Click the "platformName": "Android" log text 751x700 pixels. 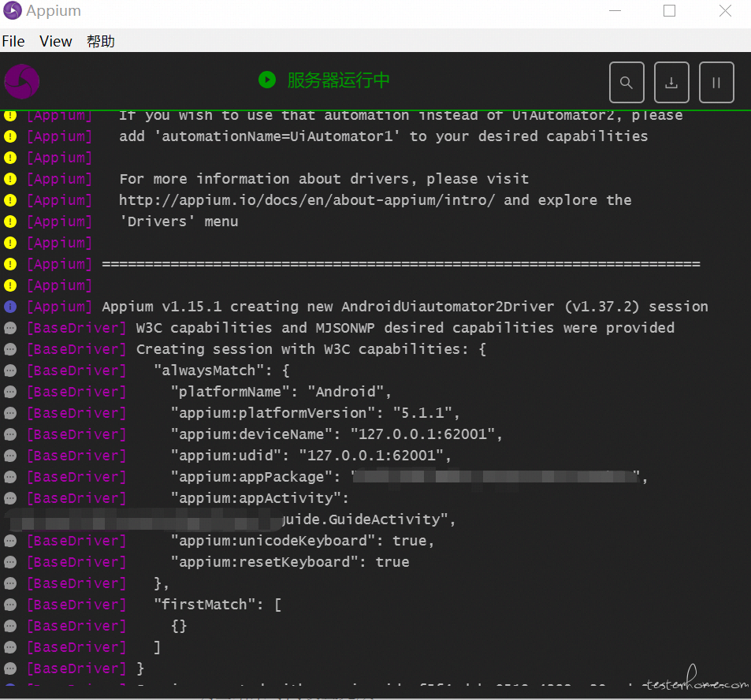281,392
